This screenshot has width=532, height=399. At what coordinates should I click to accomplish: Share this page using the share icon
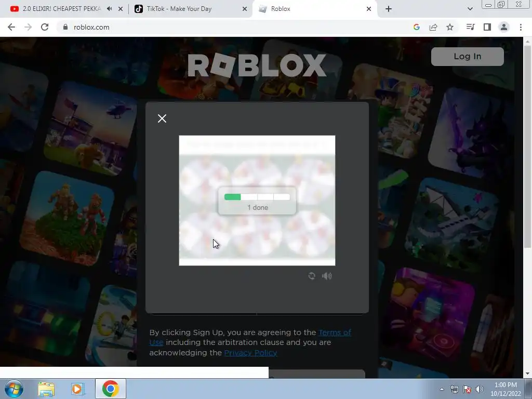click(433, 27)
